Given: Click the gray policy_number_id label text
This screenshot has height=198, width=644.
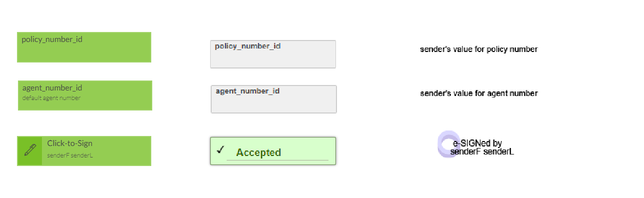Looking at the screenshot, I should pos(248,46).
